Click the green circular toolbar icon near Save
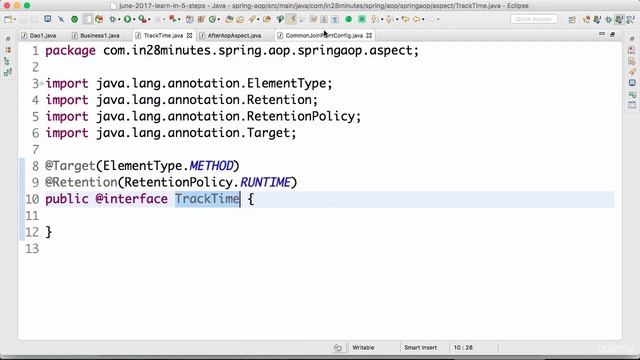 (x=74, y=19)
